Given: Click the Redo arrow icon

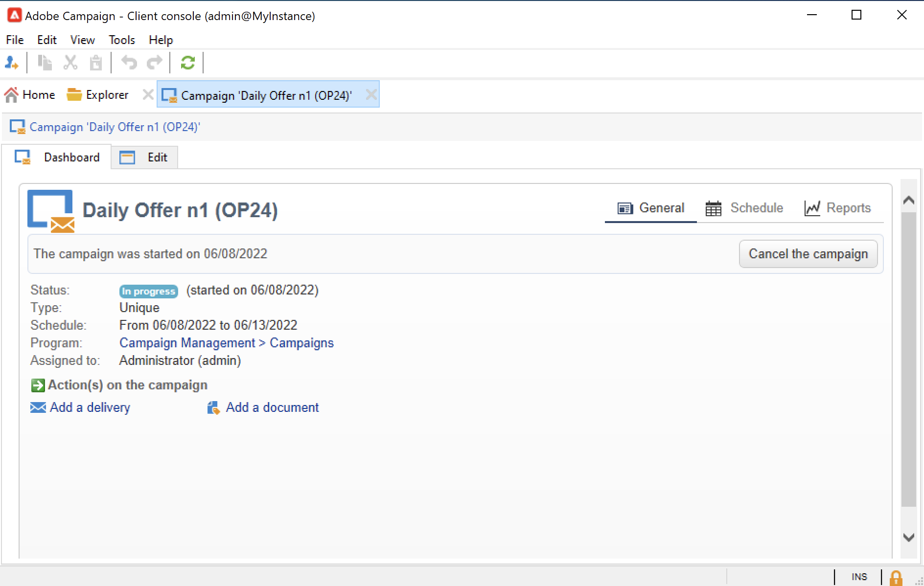Looking at the screenshot, I should pos(155,63).
